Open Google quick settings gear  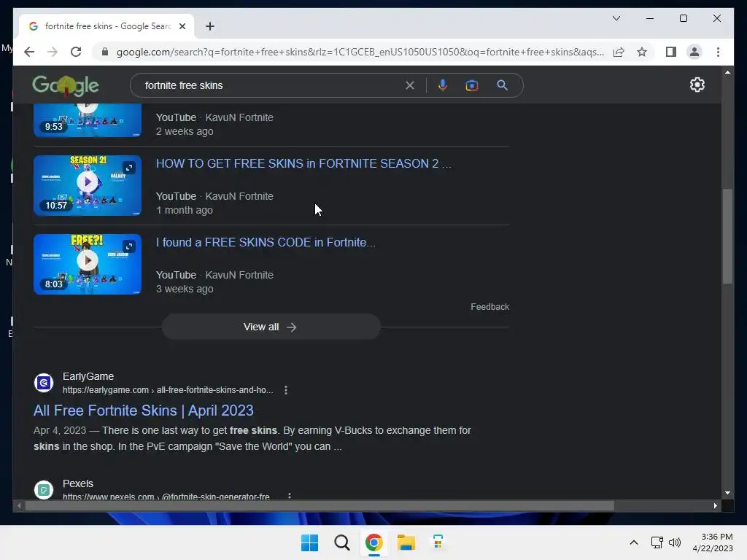click(697, 85)
